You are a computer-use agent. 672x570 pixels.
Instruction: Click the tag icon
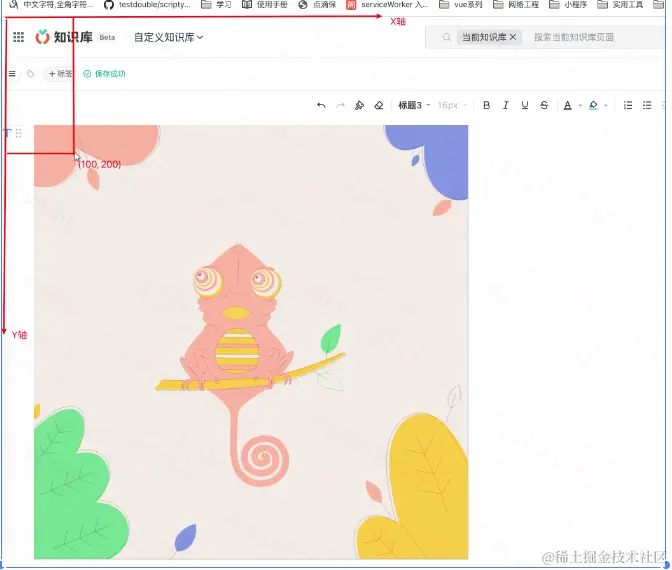[30, 74]
